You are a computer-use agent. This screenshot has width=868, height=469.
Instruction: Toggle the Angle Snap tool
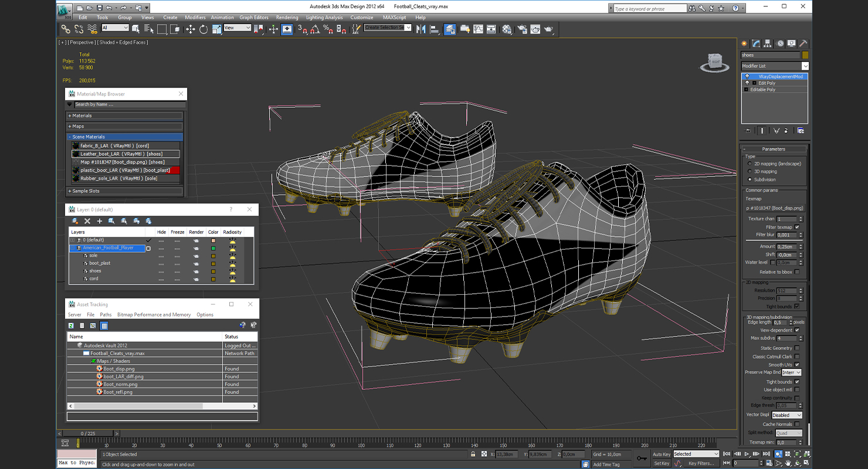pyautogui.click(x=315, y=29)
